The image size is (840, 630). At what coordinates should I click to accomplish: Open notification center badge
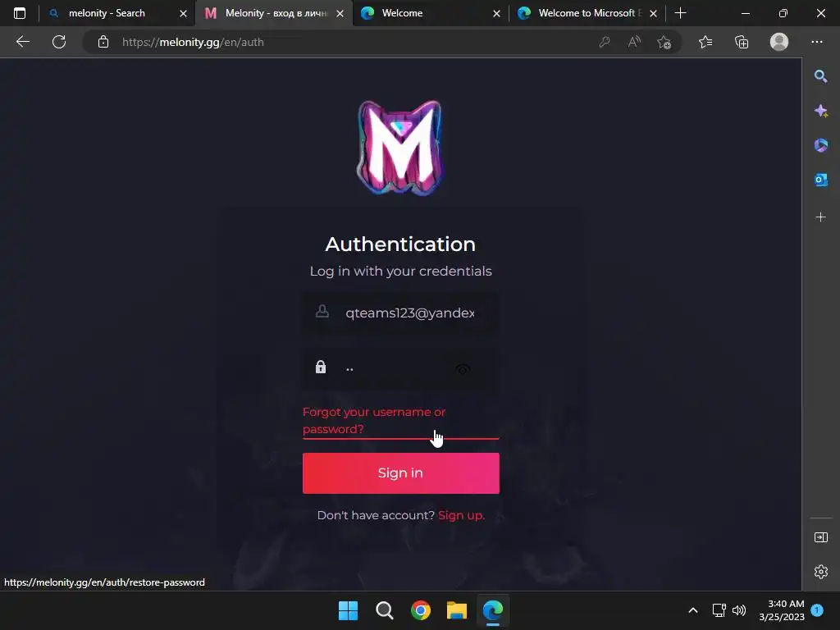(817, 609)
